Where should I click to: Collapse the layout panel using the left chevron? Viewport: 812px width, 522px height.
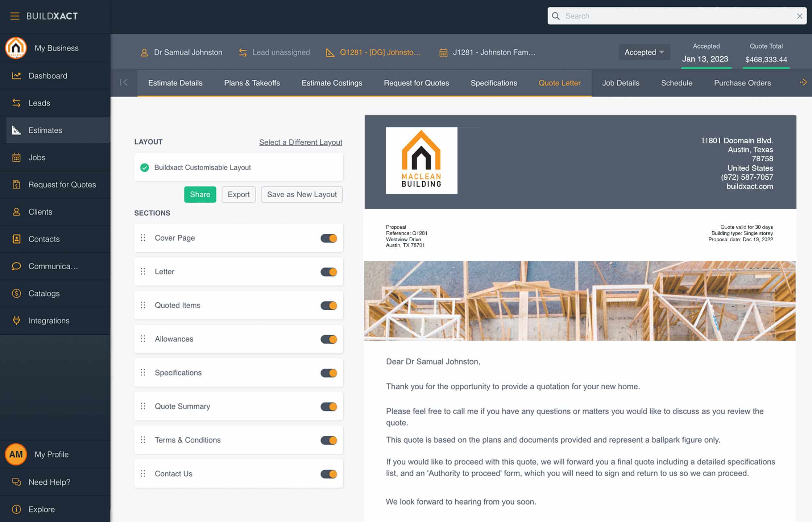click(x=124, y=83)
